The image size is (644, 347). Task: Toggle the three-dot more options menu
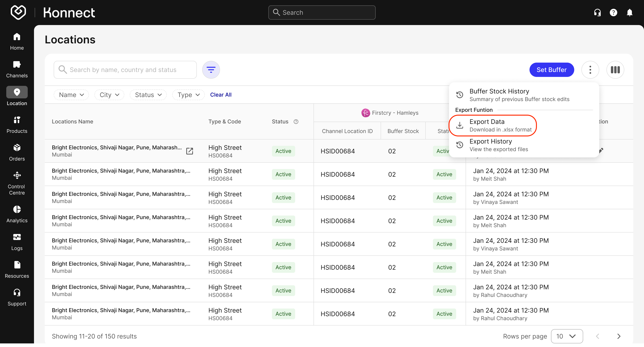590,70
